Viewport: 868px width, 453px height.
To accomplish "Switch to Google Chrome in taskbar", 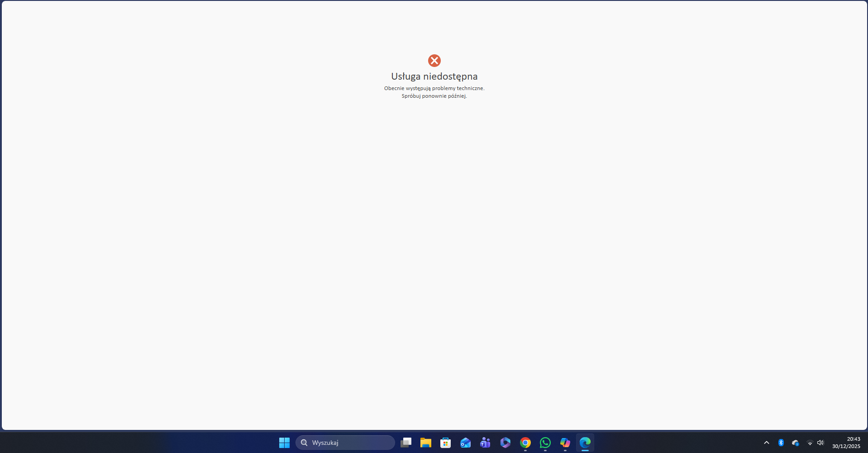I will (525, 443).
